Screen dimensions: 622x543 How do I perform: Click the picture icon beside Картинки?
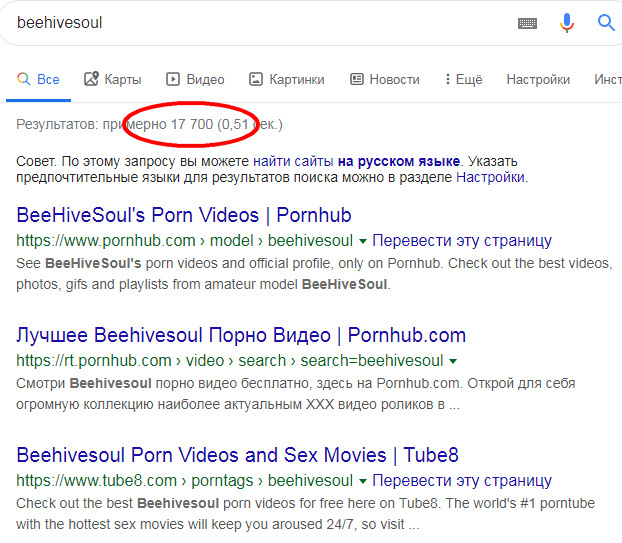[x=255, y=79]
